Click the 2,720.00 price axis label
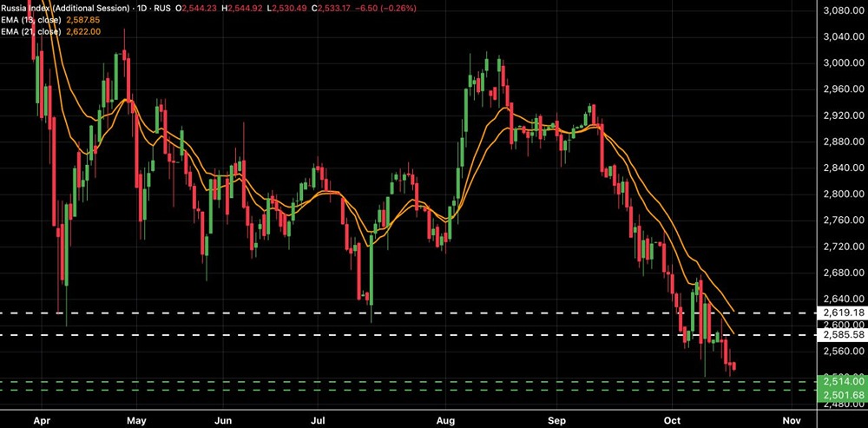The height and width of the screenshot is (428, 868). (x=845, y=246)
